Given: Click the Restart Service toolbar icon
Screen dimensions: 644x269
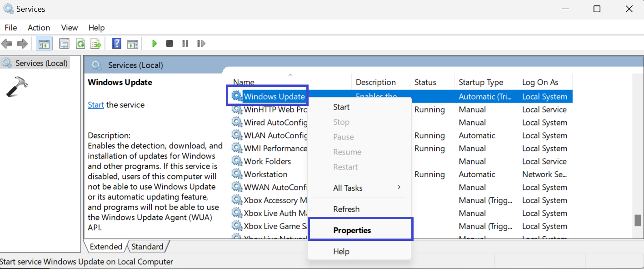Looking at the screenshot, I should click(x=201, y=44).
